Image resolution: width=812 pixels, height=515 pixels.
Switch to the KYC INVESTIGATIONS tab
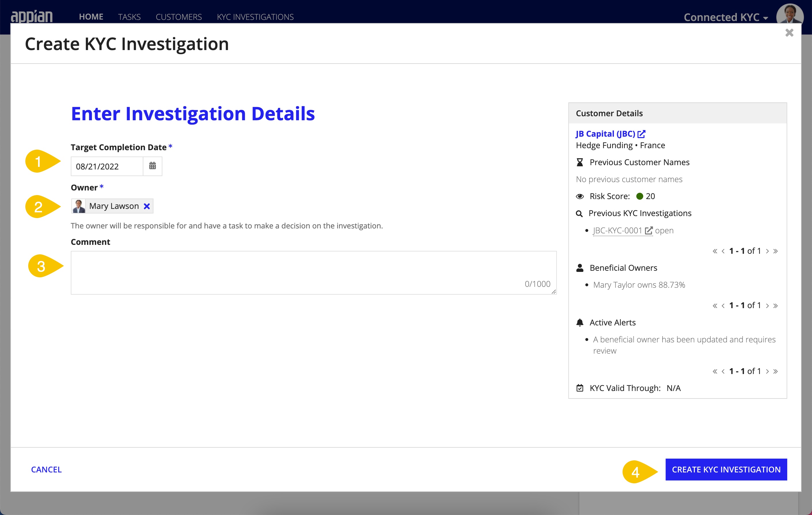coord(255,17)
